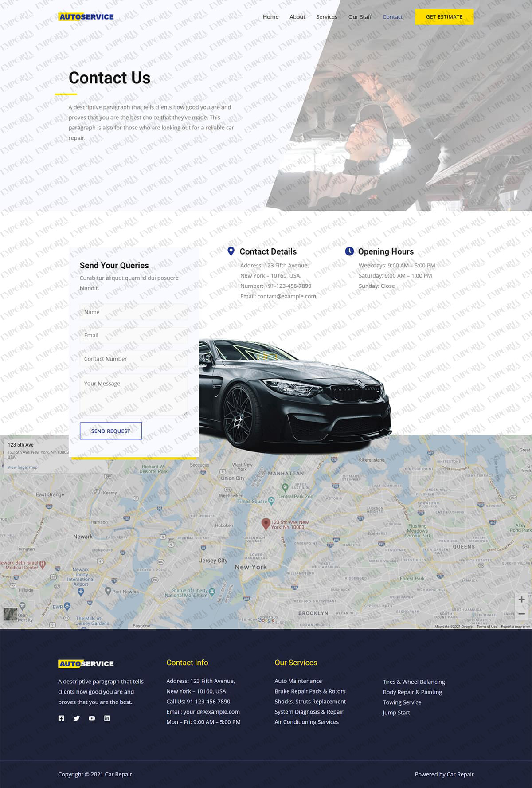Image resolution: width=532 pixels, height=788 pixels.
Task: Click the red map pin marker
Action: 266,524
